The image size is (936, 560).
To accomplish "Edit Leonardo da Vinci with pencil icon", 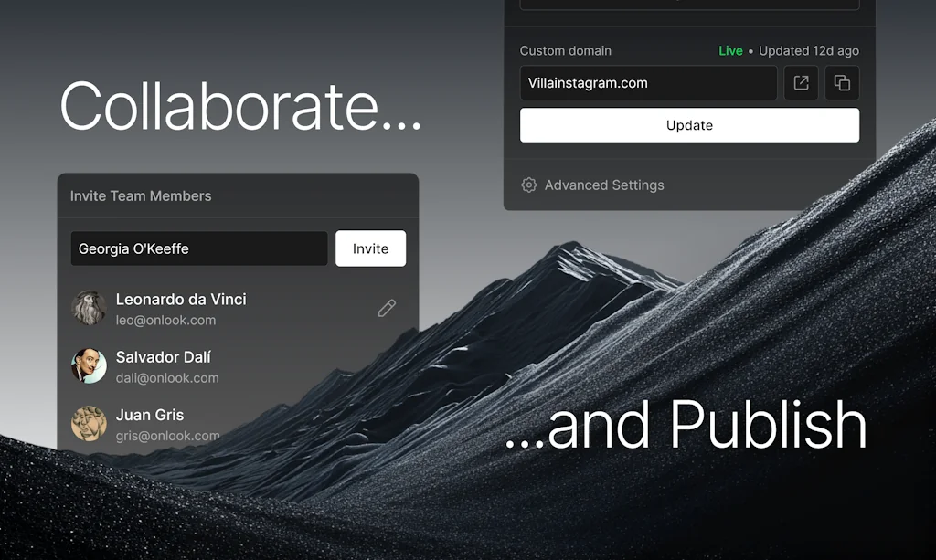I will point(387,309).
